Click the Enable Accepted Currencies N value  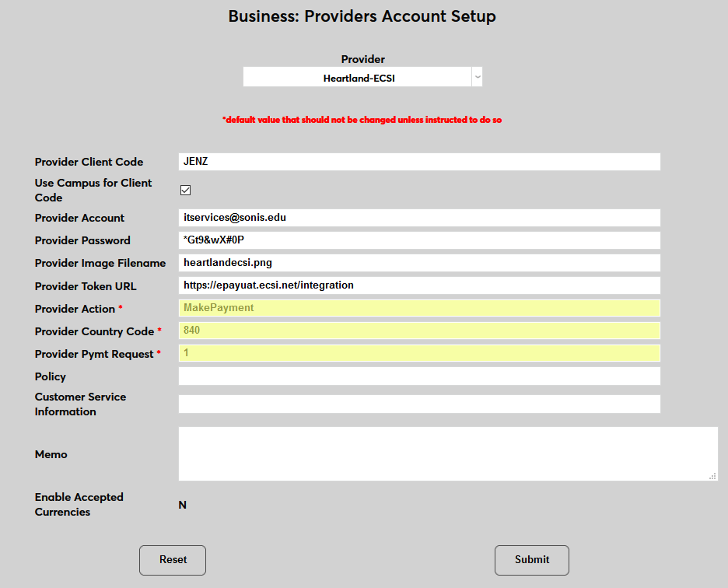[x=183, y=505]
